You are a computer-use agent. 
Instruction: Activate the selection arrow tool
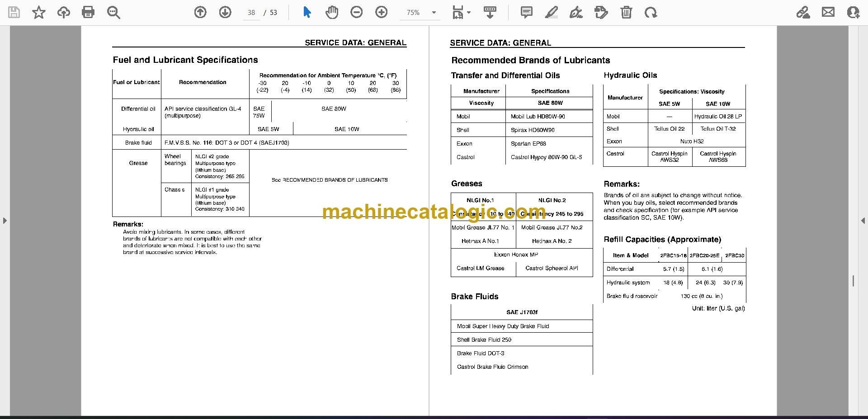tap(307, 13)
